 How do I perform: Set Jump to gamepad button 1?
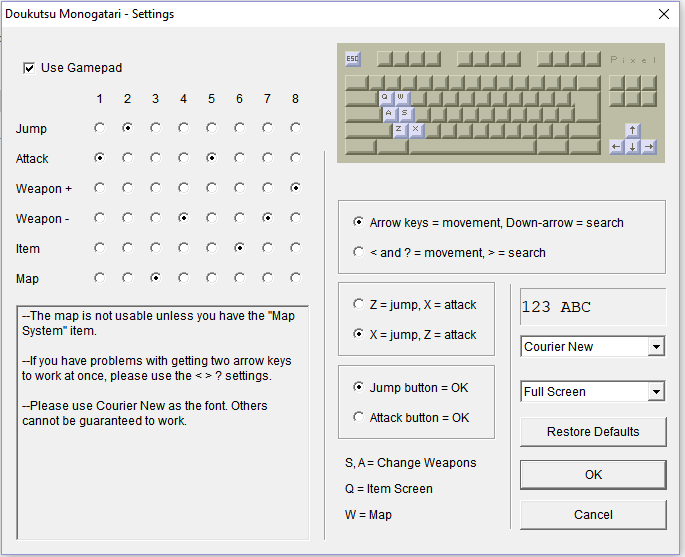100,128
